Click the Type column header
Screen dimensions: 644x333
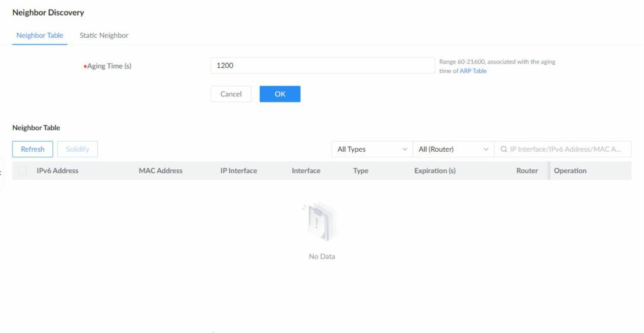point(360,171)
